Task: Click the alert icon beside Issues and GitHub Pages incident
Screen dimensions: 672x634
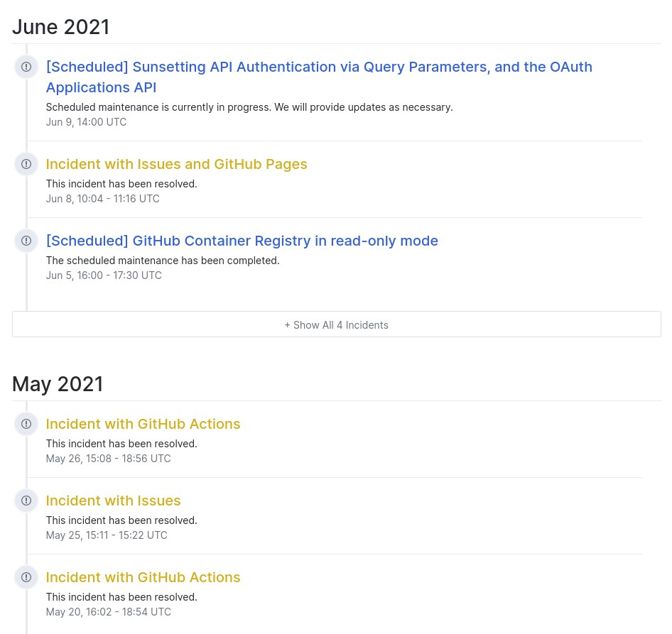Action: [26, 164]
